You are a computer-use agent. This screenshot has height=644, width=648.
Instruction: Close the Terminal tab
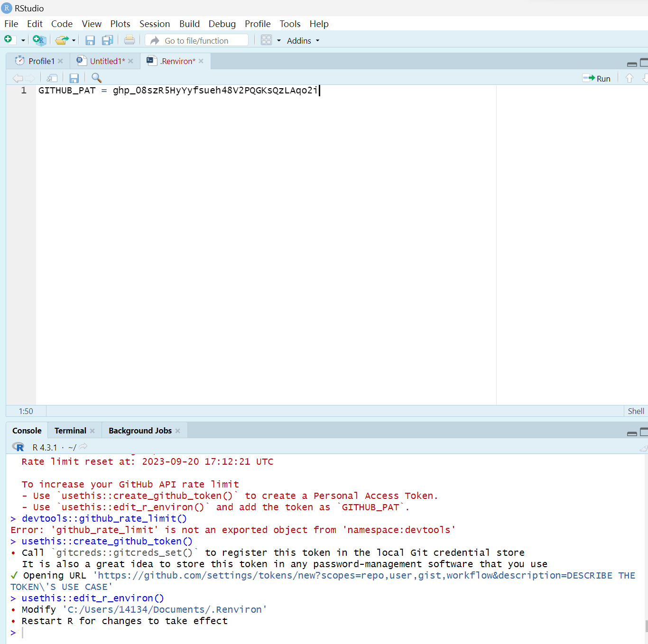point(93,431)
